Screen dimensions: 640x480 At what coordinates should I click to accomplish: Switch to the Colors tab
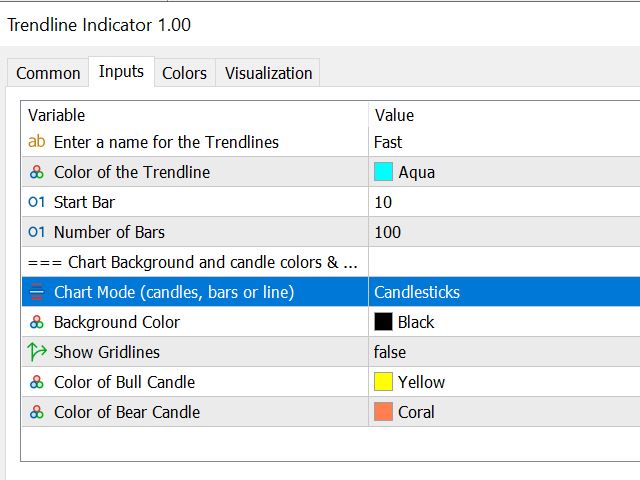pyautogui.click(x=184, y=73)
